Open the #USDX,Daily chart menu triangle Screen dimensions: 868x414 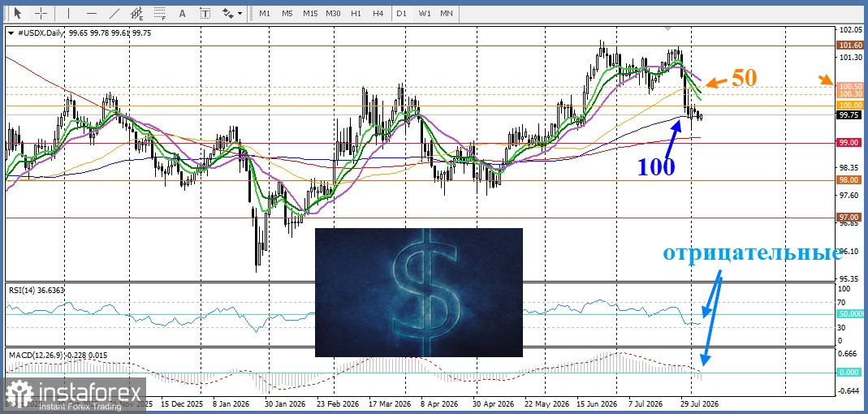11,33
